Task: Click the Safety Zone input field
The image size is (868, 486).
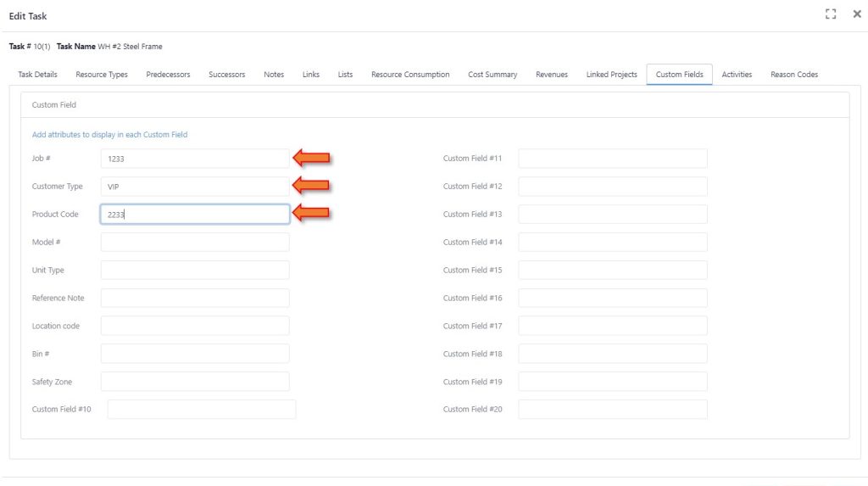Action: pyautogui.click(x=195, y=382)
